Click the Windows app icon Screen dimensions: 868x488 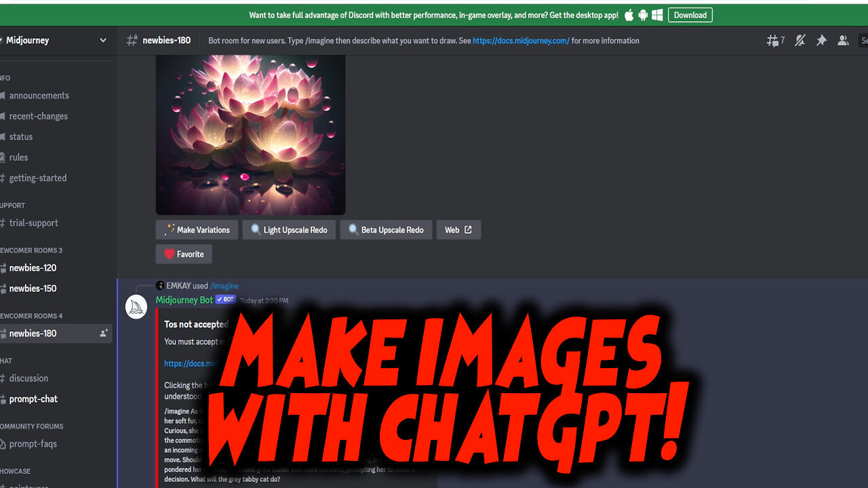point(657,15)
